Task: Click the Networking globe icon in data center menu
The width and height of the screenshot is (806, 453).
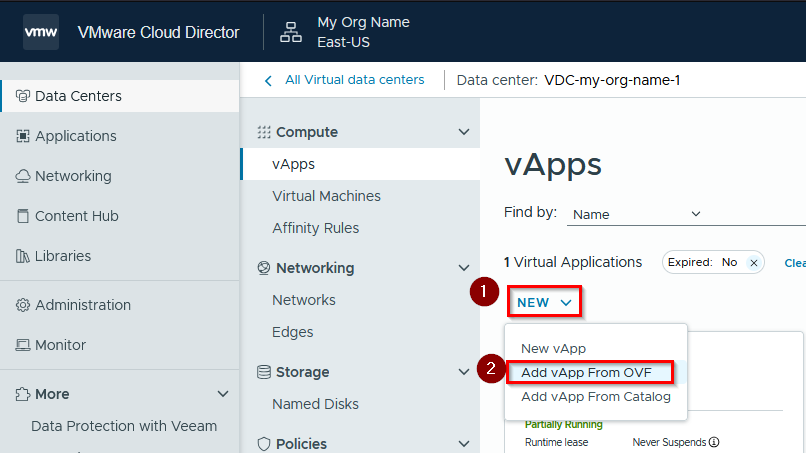Action: click(264, 268)
